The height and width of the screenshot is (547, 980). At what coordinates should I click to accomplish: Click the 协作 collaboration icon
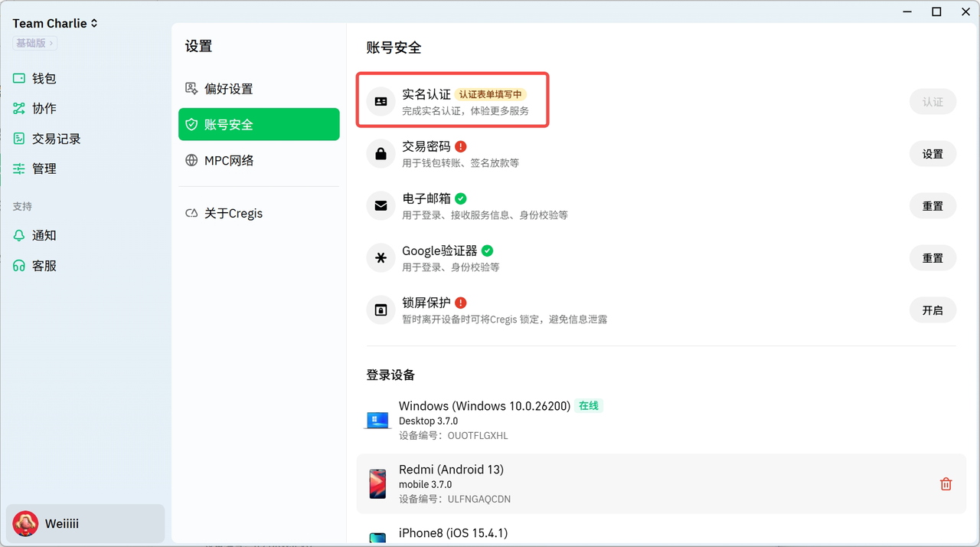tap(19, 109)
